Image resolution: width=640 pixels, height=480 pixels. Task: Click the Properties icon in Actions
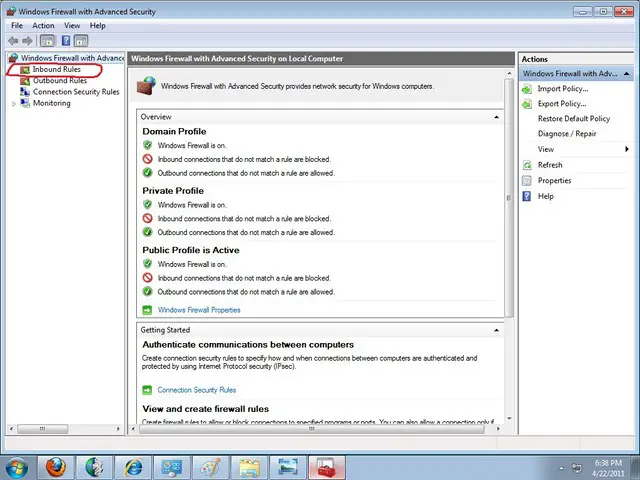(x=527, y=181)
